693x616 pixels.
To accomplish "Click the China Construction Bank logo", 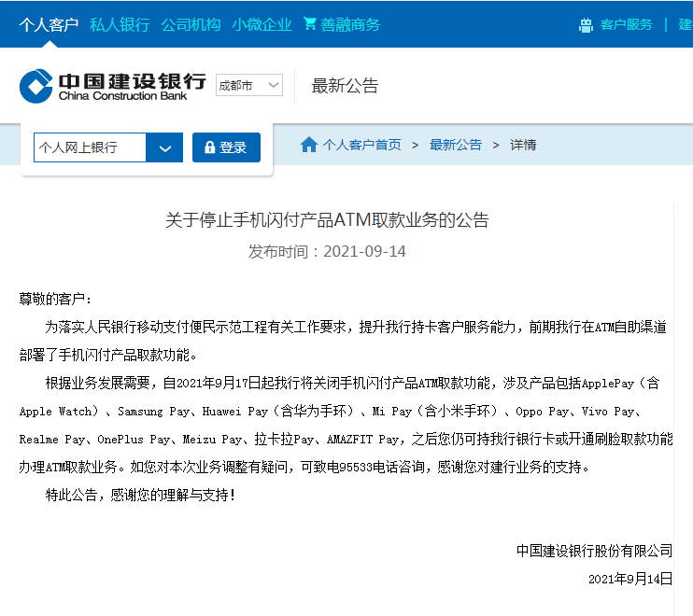I will pos(113,86).
